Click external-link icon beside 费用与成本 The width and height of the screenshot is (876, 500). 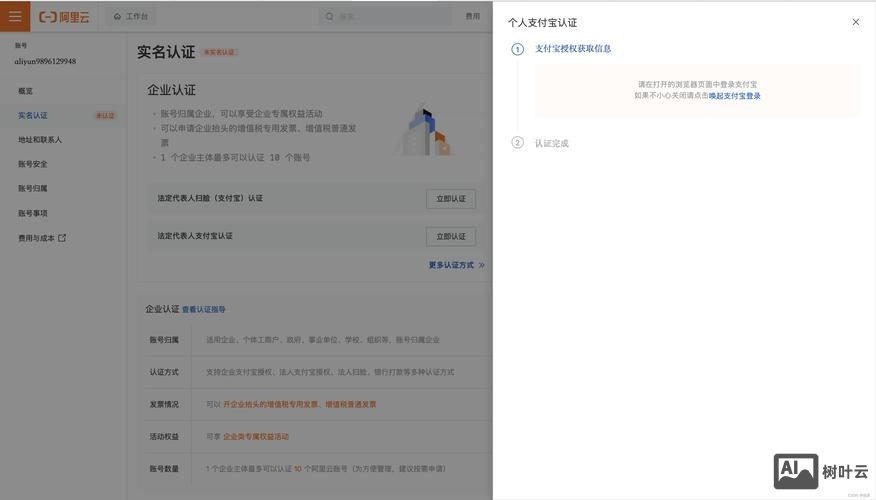62,237
